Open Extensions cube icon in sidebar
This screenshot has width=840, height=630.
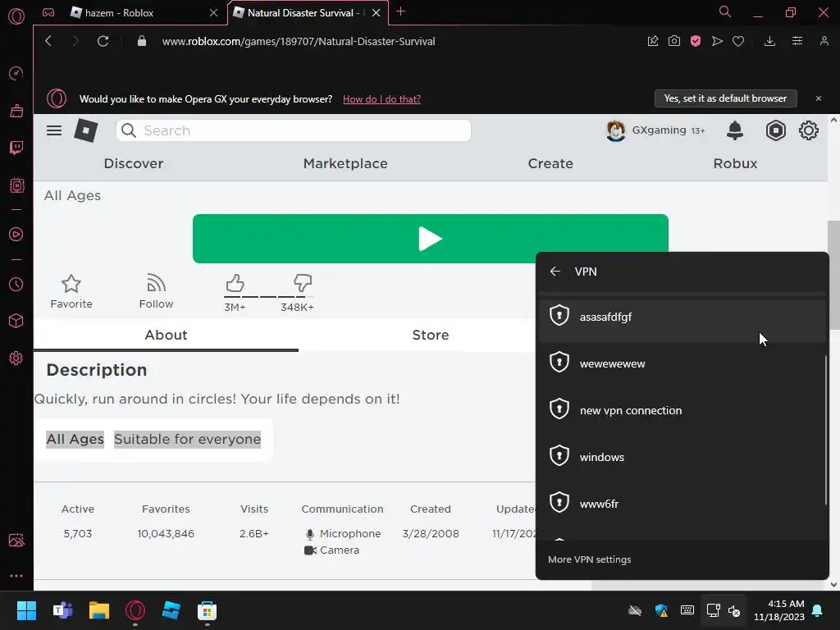click(x=16, y=321)
